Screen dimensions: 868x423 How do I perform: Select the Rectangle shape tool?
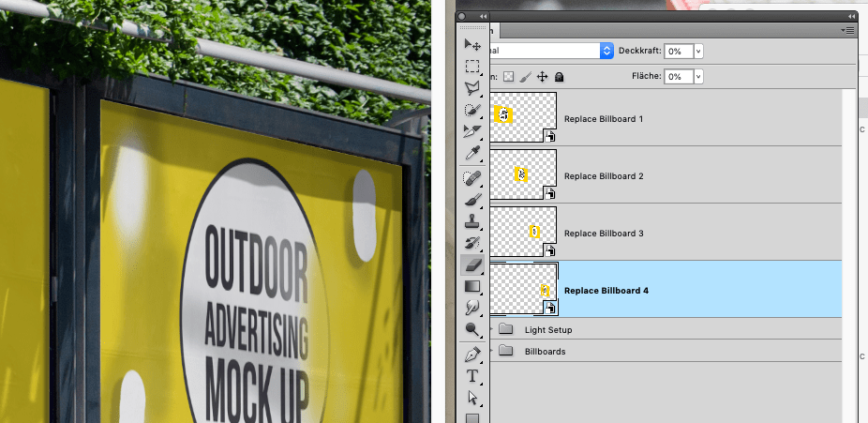point(472,418)
